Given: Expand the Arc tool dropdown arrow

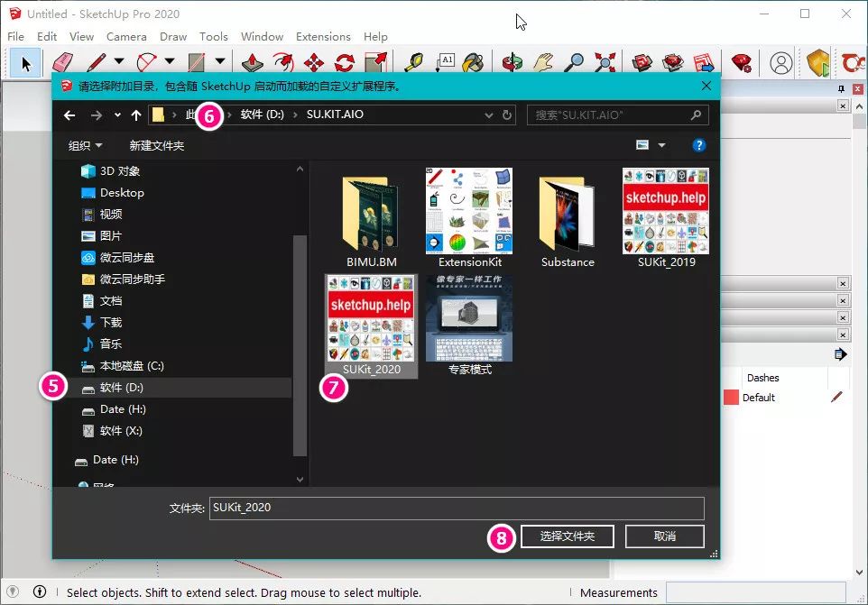Looking at the screenshot, I should pyautogui.click(x=170, y=61).
